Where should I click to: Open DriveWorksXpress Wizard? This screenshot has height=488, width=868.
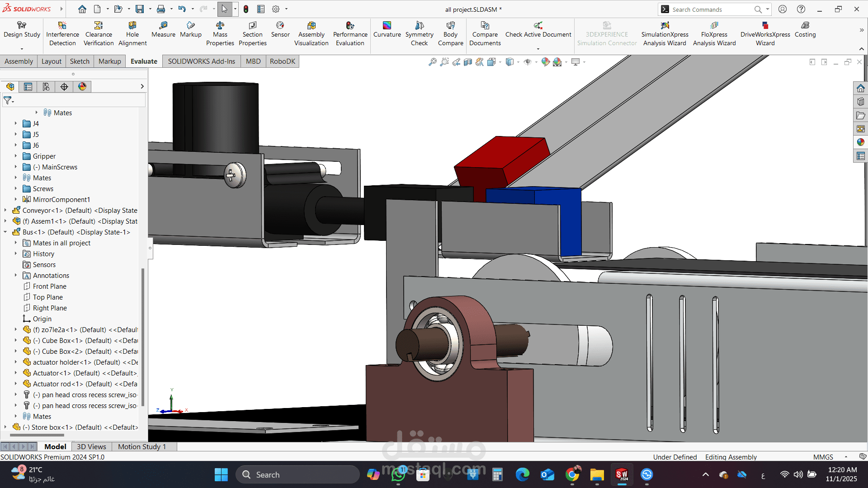coord(765,34)
